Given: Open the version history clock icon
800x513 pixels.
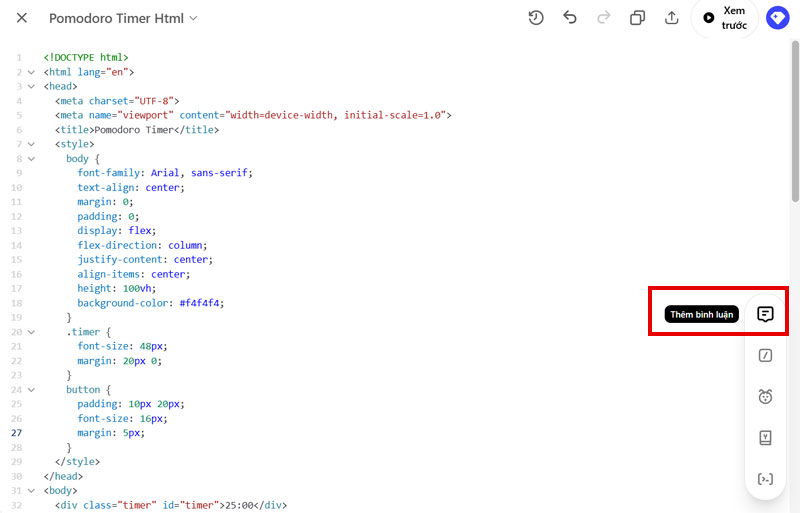Looking at the screenshot, I should (x=536, y=18).
